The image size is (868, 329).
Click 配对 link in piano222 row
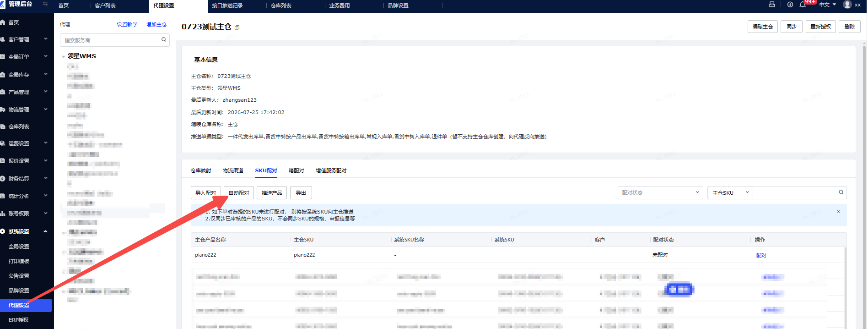click(x=761, y=255)
